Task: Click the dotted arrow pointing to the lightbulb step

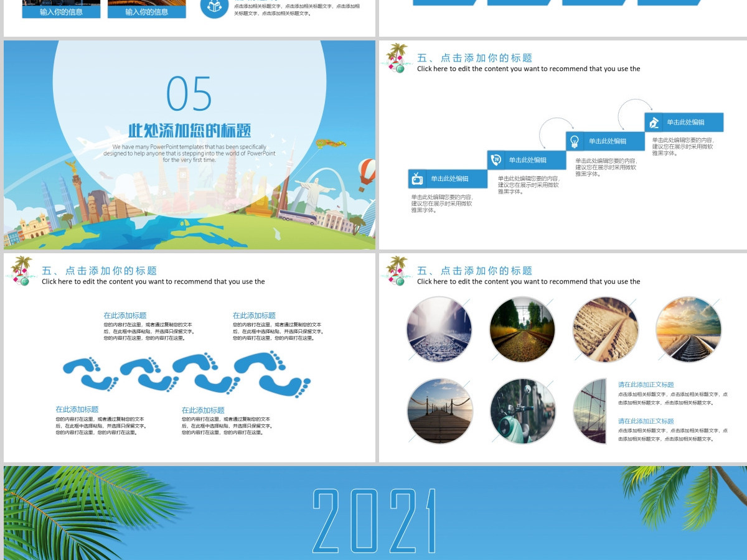Action: 556,133
